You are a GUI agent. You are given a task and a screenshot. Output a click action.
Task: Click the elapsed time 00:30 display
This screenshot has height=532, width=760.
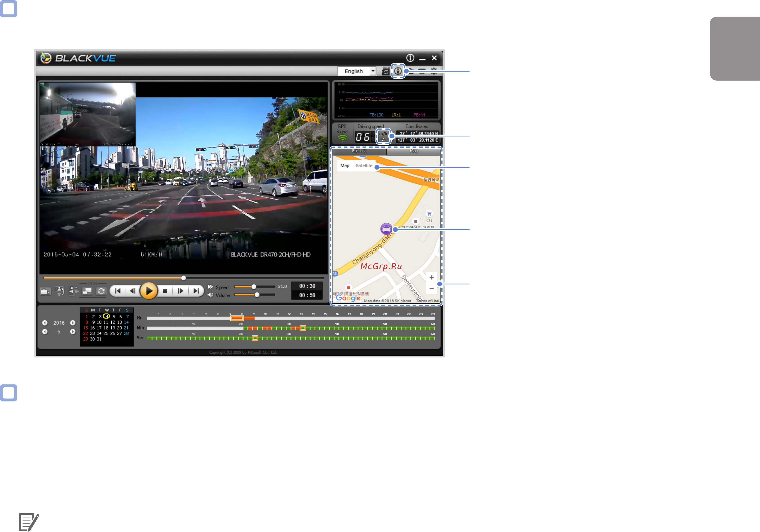(307, 286)
